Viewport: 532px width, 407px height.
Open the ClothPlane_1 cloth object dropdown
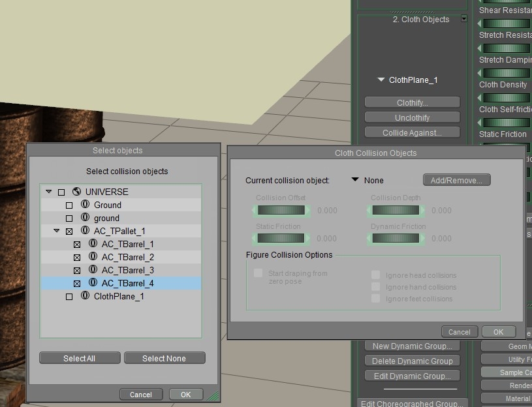[x=381, y=80]
